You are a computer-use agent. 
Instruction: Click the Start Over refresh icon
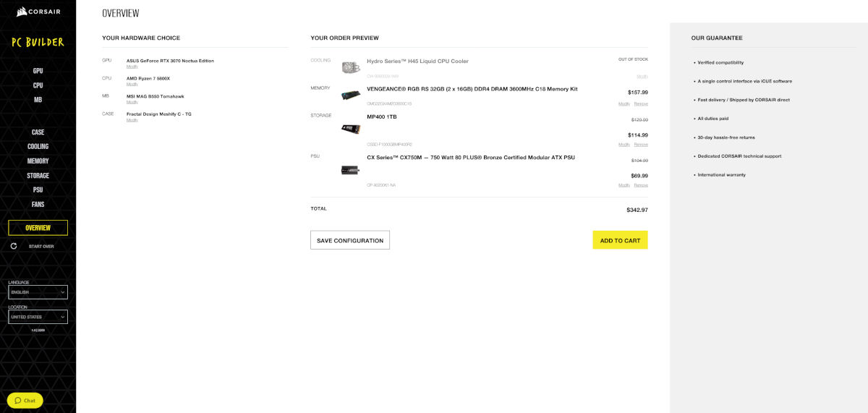[x=14, y=246]
